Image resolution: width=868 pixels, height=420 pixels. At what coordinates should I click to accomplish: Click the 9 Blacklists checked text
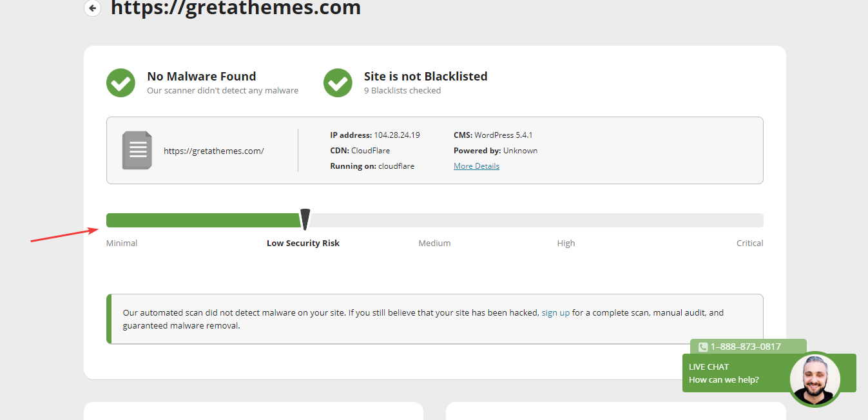[403, 91]
